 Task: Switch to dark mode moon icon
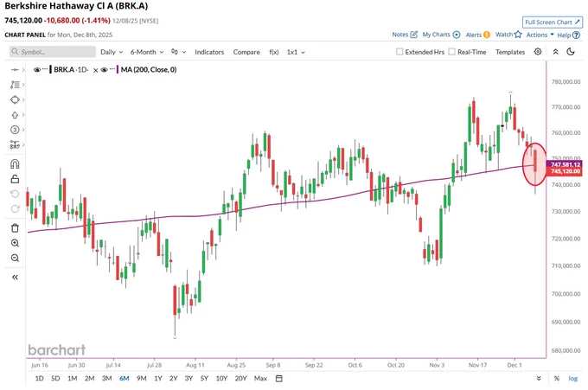pyautogui.click(x=571, y=52)
